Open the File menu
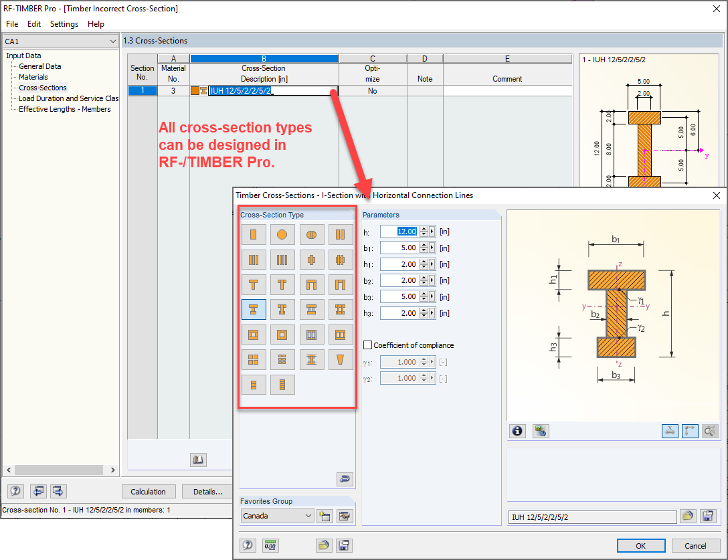Image resolution: width=728 pixels, height=560 pixels. pos(12,24)
